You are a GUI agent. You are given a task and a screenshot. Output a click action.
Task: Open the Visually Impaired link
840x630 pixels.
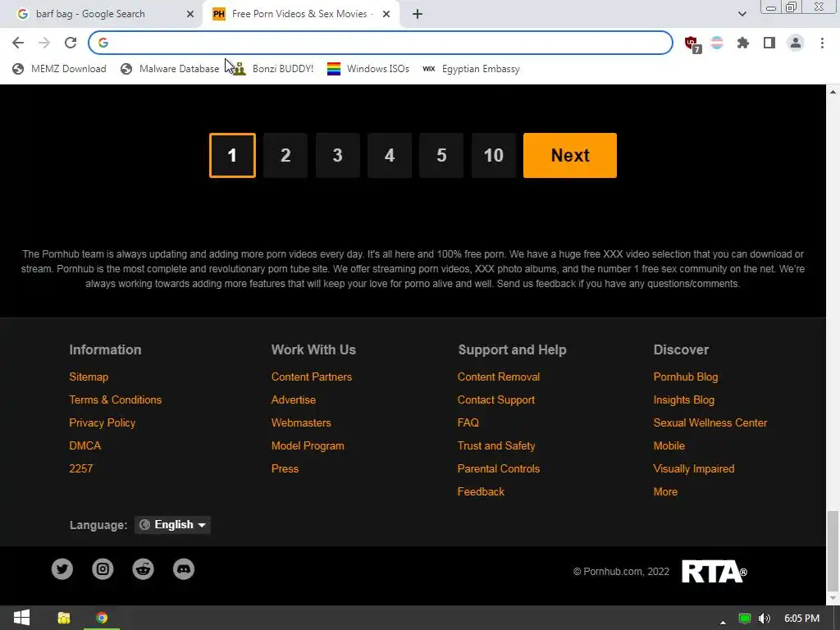[694, 468]
